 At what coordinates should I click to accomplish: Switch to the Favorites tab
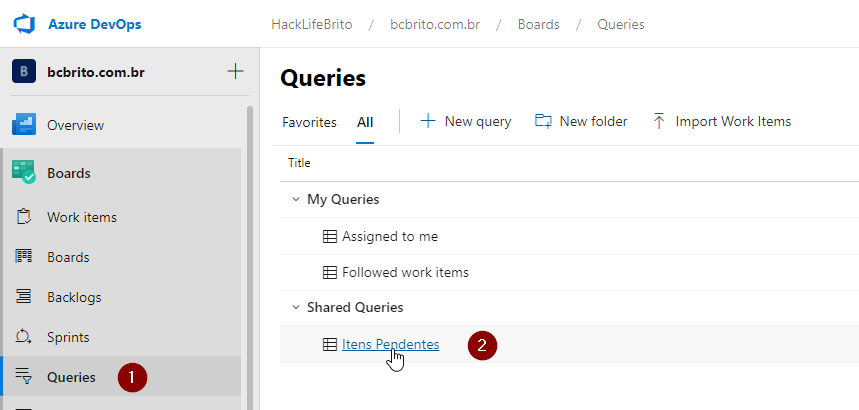tap(310, 122)
